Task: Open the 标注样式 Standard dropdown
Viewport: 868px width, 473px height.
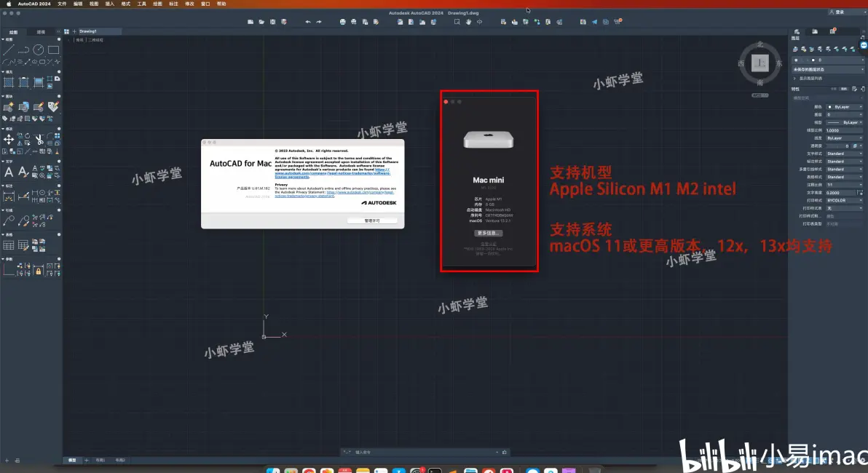Action: click(844, 161)
